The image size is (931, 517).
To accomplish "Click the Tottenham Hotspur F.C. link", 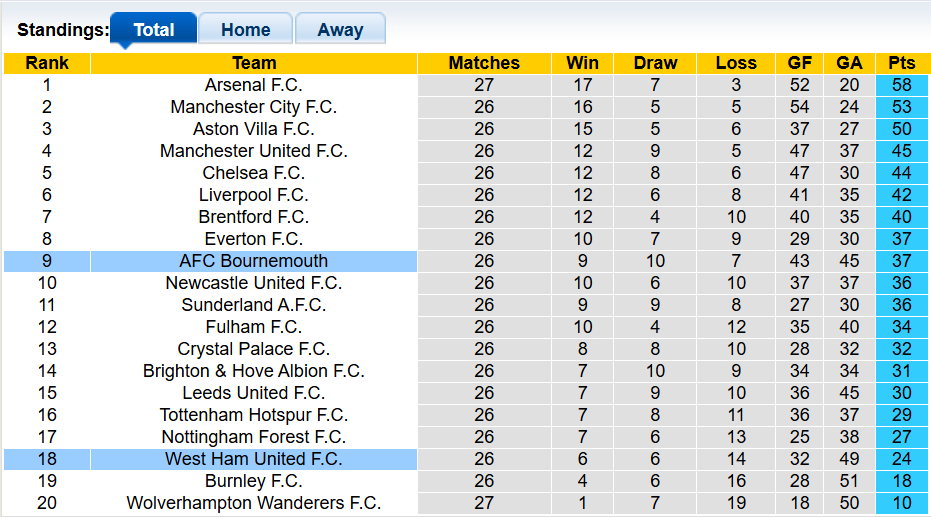I will 253,415.
